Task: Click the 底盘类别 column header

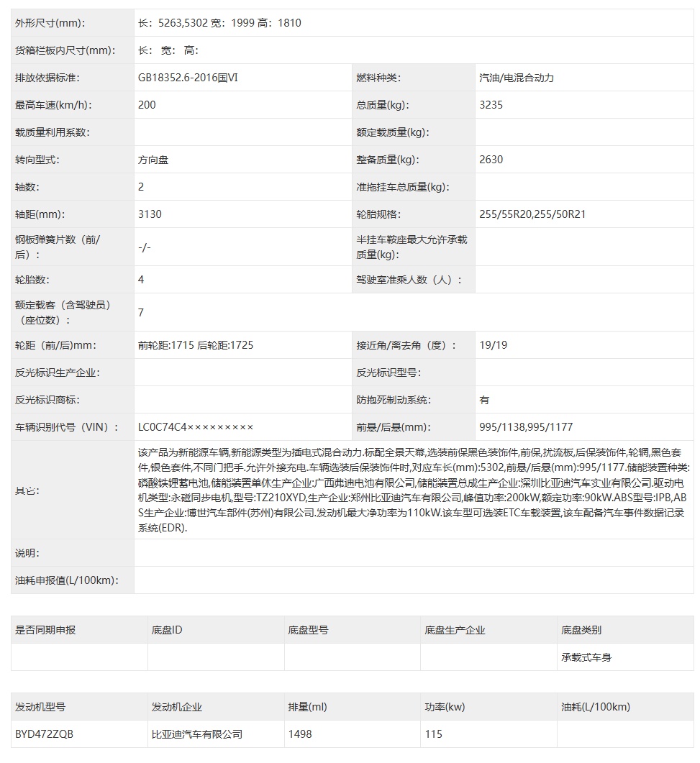Action: click(581, 630)
